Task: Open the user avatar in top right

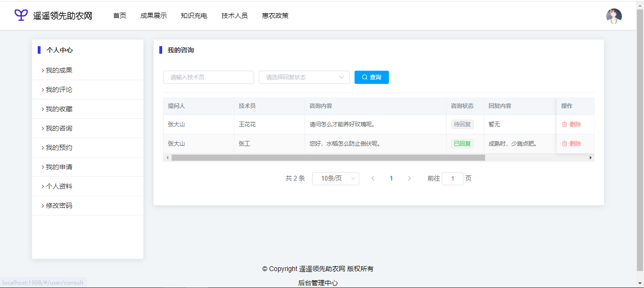Action: pos(613,16)
